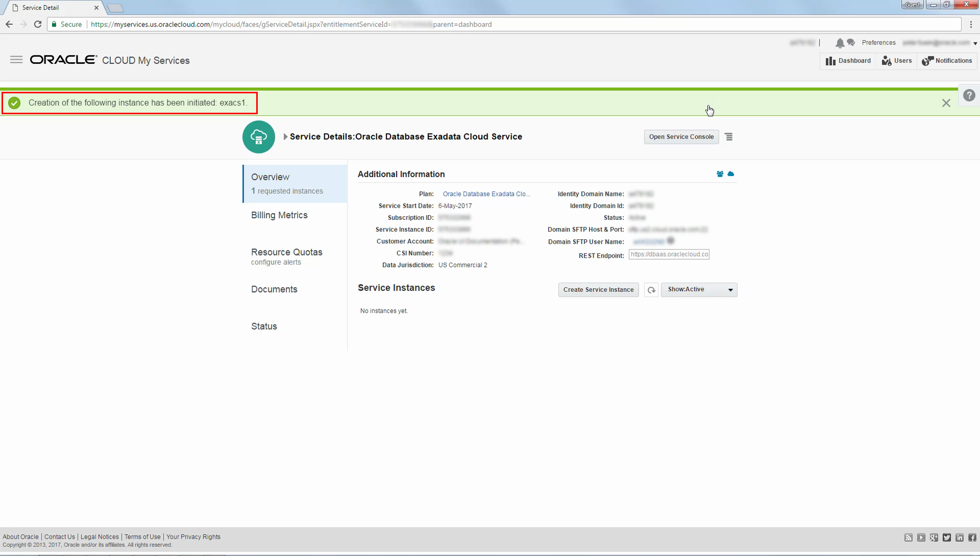Refresh the service instances list
The width and height of the screenshot is (980, 556).
point(651,290)
